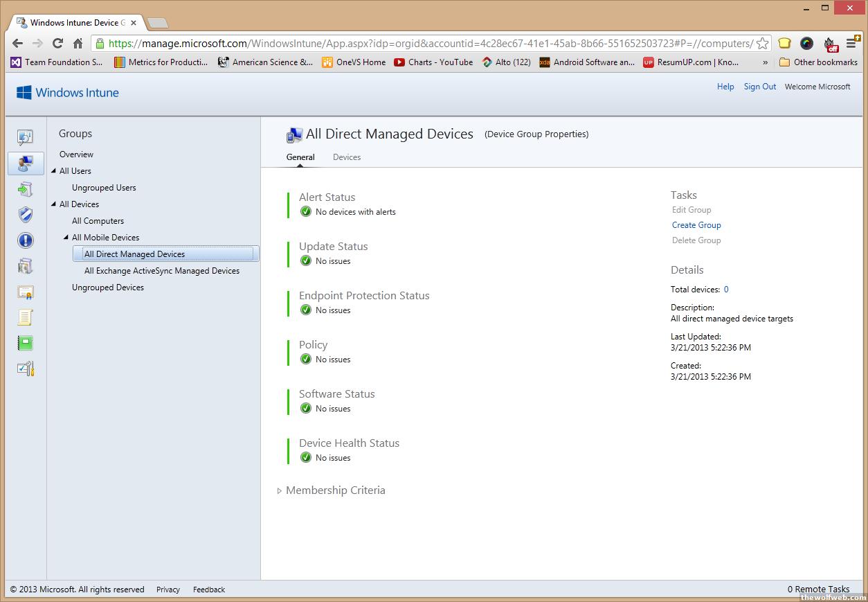This screenshot has height=602, width=868.
Task: Open the Software workspace icon
Action: [26, 266]
